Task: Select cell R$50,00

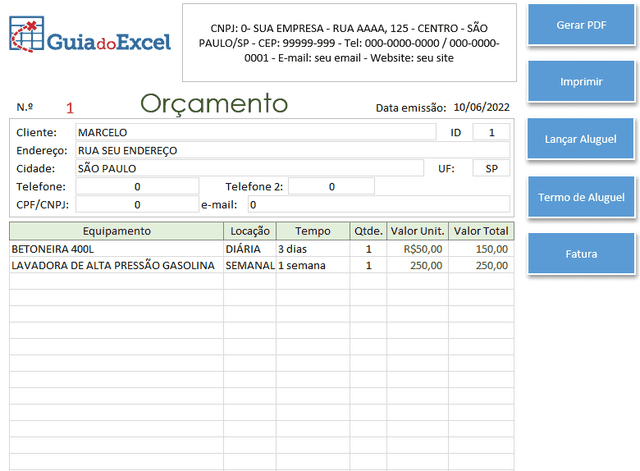Action: [x=417, y=249]
